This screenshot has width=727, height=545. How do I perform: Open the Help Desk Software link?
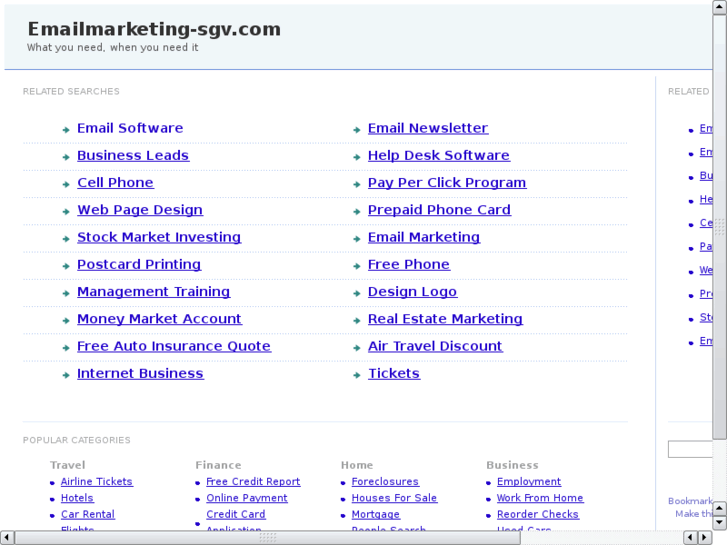pos(438,156)
